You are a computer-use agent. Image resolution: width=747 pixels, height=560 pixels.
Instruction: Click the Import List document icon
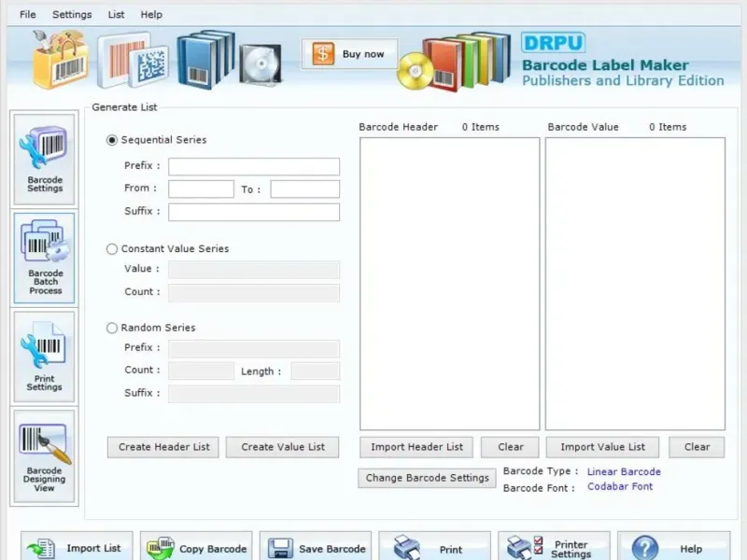[41, 548]
